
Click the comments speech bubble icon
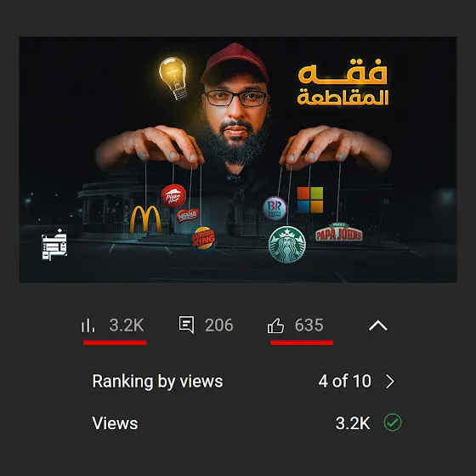click(x=186, y=325)
